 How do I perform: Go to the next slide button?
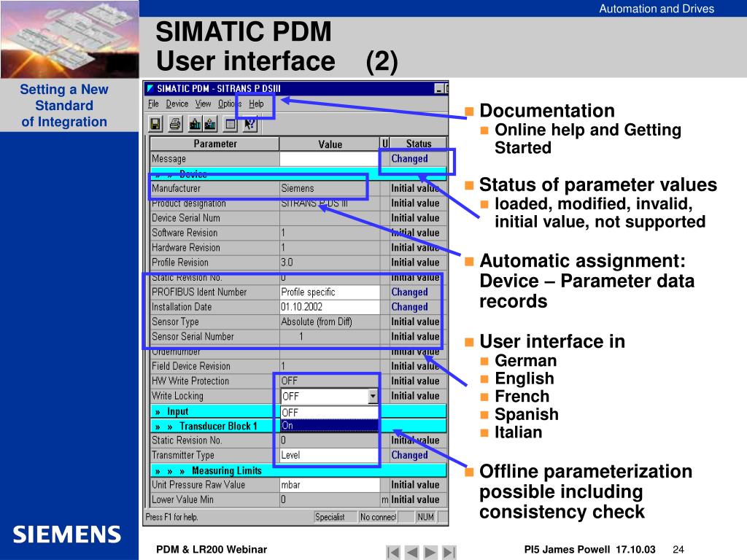click(x=430, y=552)
